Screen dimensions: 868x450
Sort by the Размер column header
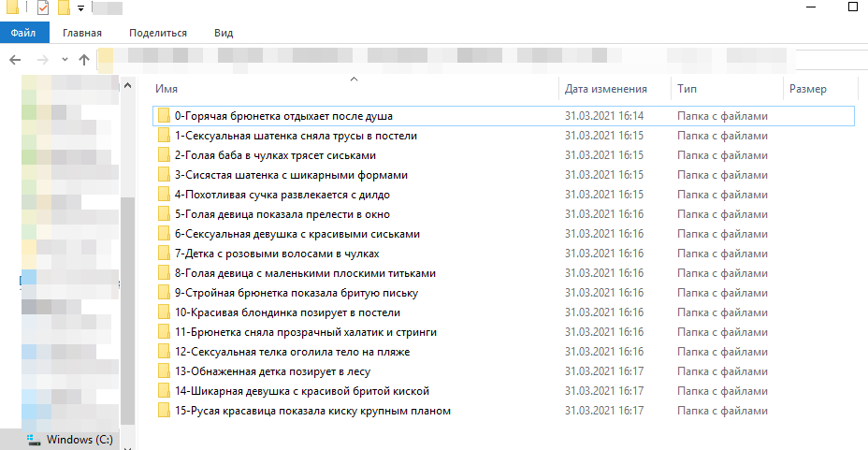coord(807,89)
